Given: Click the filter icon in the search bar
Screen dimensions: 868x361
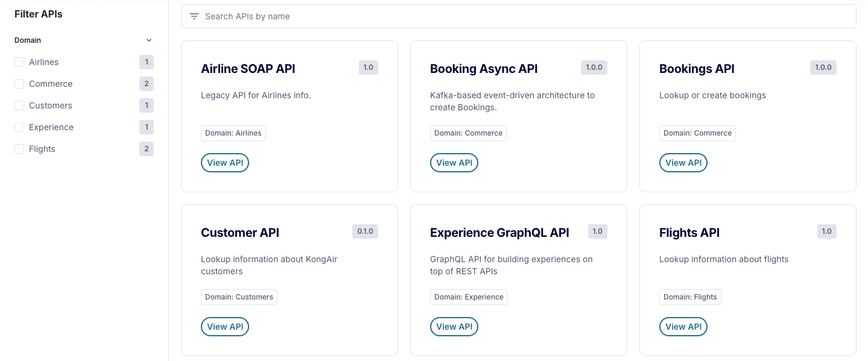Looking at the screenshot, I should click(194, 16).
